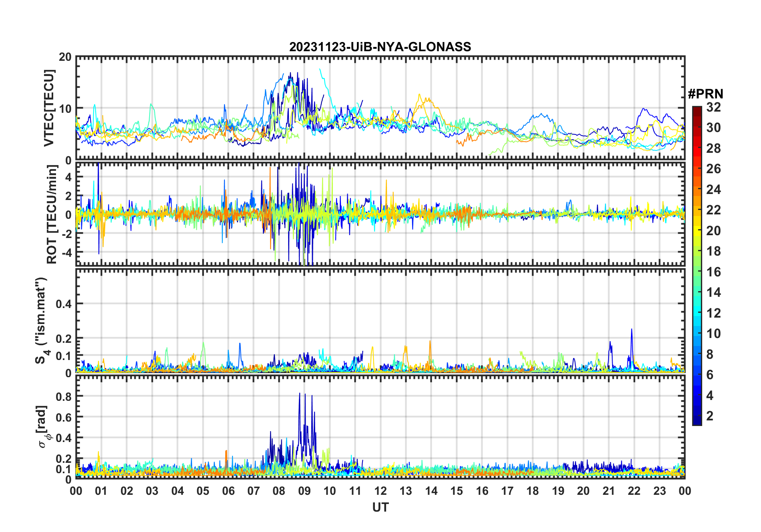
Task: Click the -4 tick on ROT axis
Action: click(67, 253)
